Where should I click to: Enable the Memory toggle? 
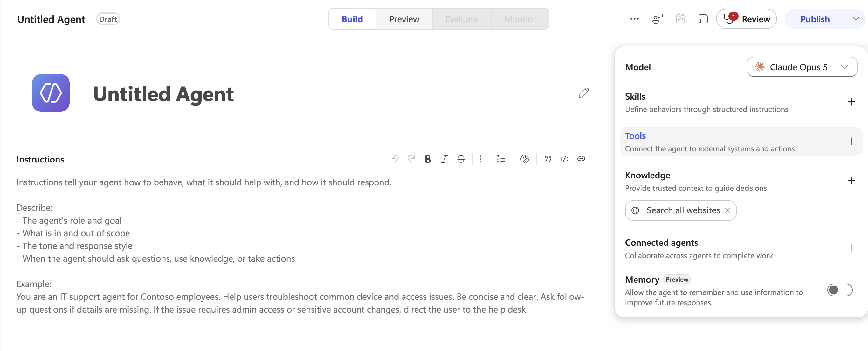coord(840,290)
